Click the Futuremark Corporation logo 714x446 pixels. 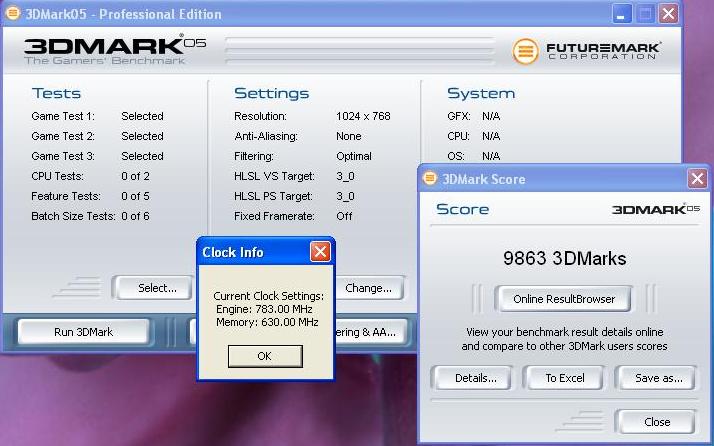click(586, 51)
